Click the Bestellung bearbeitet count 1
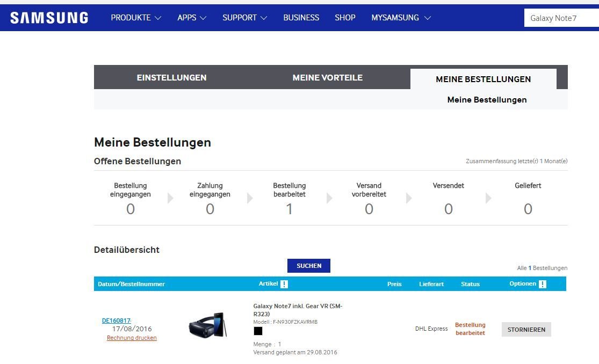 coord(289,209)
